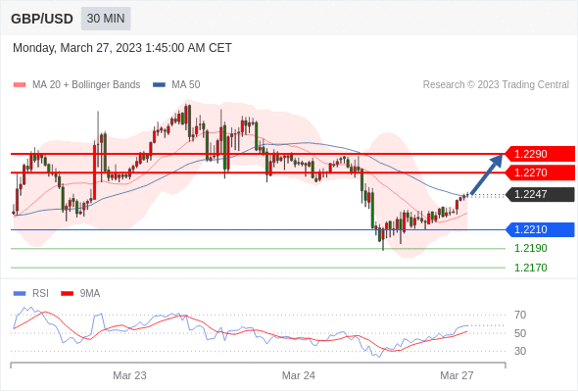Click the RSI blue legend swatch
Viewport: 578px width, 392px height.
[x=20, y=294]
